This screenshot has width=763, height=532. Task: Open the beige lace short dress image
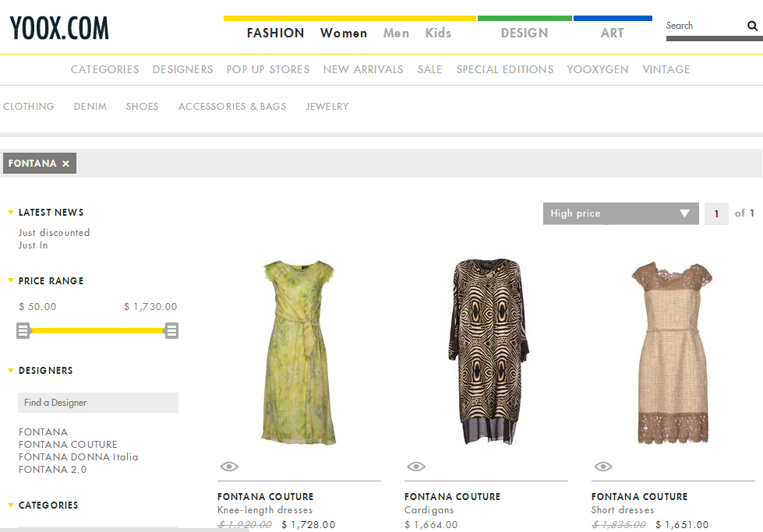click(673, 353)
